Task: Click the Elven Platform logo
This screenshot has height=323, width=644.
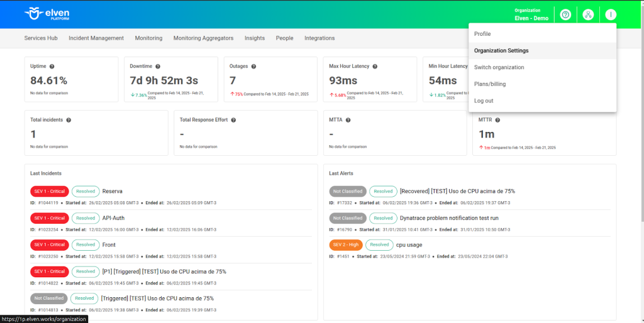Action: tap(46, 14)
